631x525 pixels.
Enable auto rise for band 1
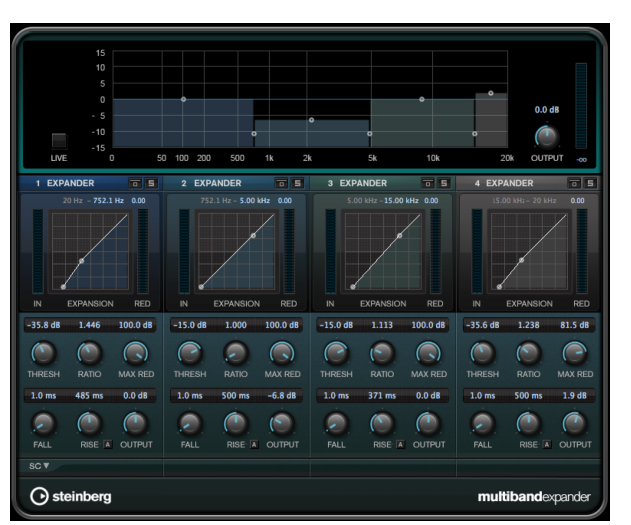click(107, 444)
